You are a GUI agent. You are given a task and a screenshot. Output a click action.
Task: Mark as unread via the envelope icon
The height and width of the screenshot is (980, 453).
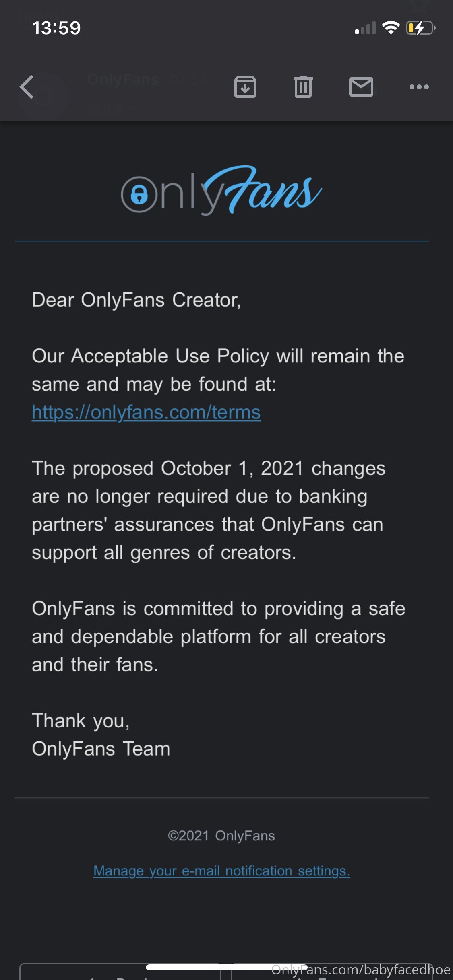[361, 87]
